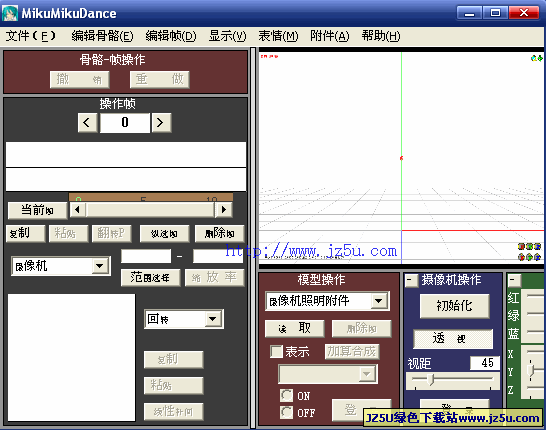This screenshot has height=430, width=546.
Task: Open the 编辑帧(D) menu
Action: coord(171,36)
